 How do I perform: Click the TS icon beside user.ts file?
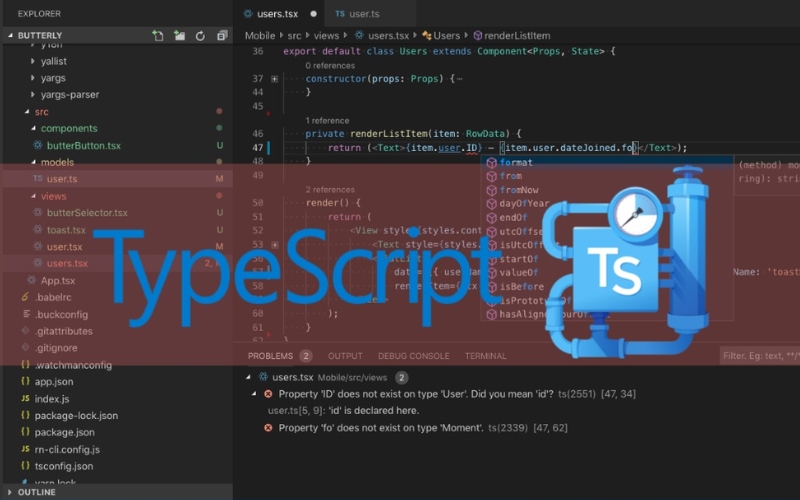[38, 179]
